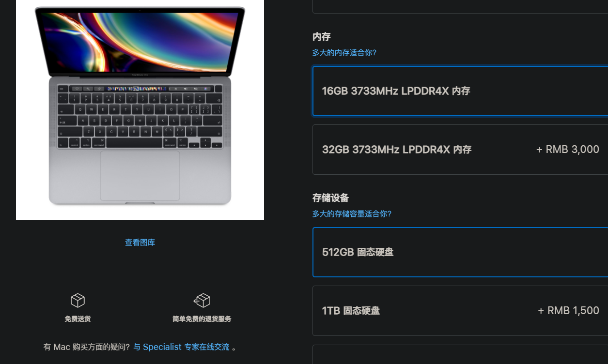Viewport: 608px width, 364px height.
Task: Select the 512GB 固态硬盘 storage option
Action: pos(460,252)
